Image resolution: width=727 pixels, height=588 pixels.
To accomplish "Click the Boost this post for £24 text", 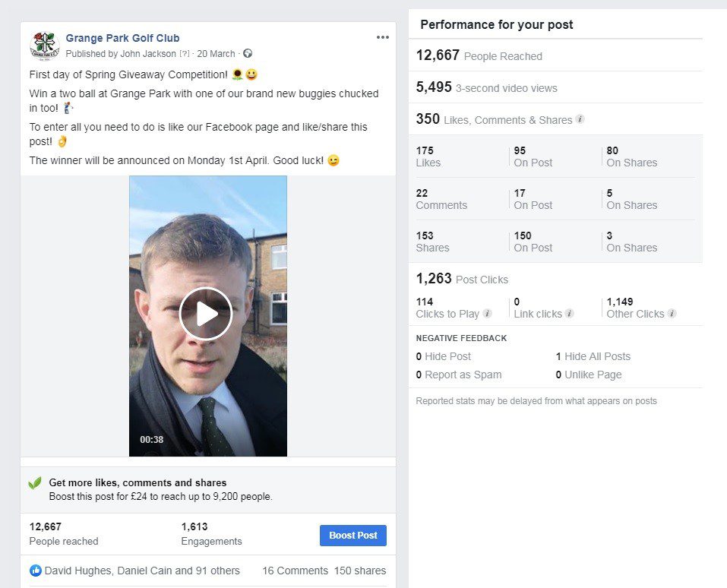I will point(160,497).
